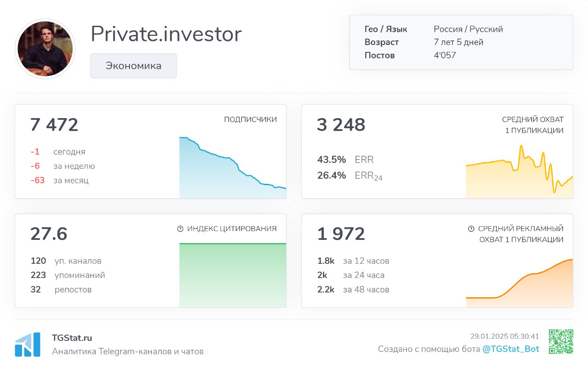588x369 pixels.
Task: Click the СРЕДНИЙ ОХВАТ 1 ПУБЛИКАЦИИ label
Action: pos(534,125)
